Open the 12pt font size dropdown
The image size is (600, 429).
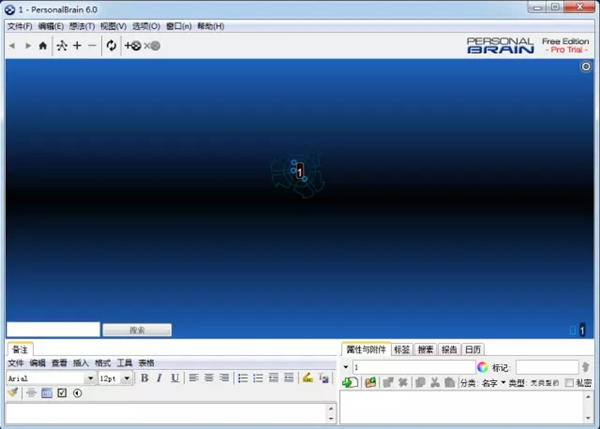[127, 379]
